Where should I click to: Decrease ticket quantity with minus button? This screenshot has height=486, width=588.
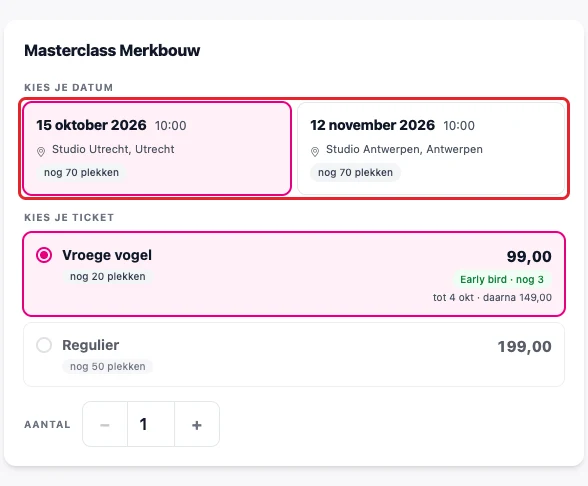pos(105,424)
